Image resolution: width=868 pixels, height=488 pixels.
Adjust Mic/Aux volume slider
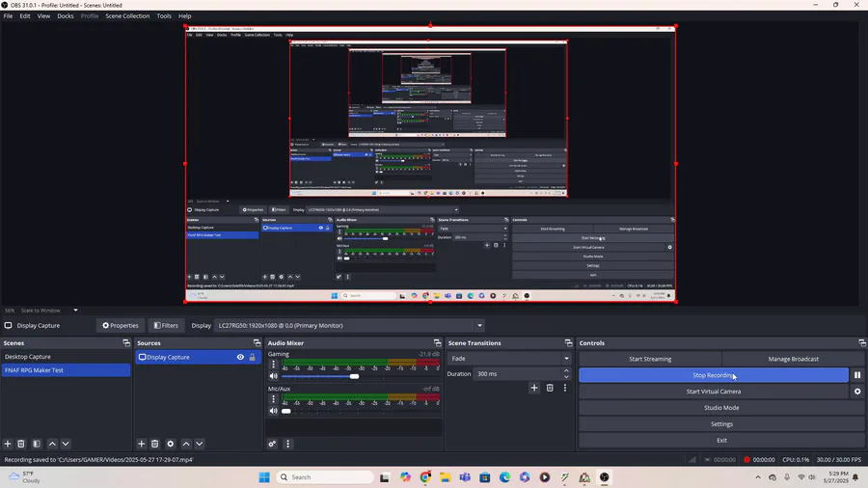(x=286, y=411)
